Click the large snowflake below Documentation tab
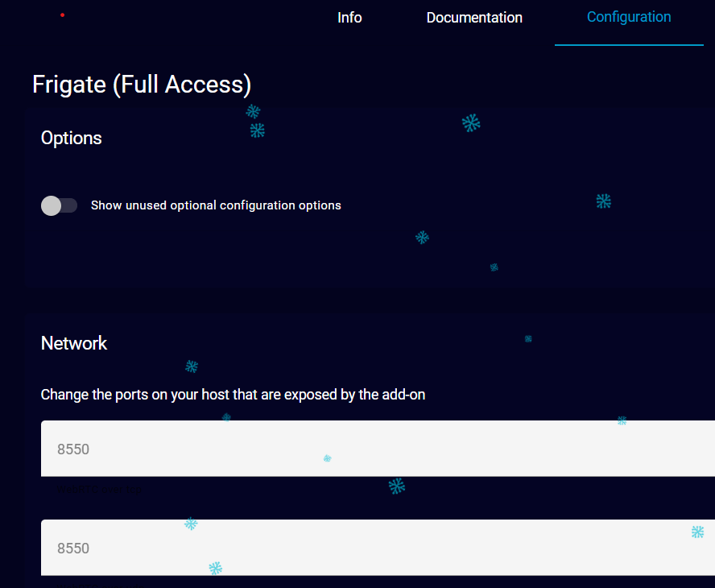The height and width of the screenshot is (588, 715). tap(471, 123)
